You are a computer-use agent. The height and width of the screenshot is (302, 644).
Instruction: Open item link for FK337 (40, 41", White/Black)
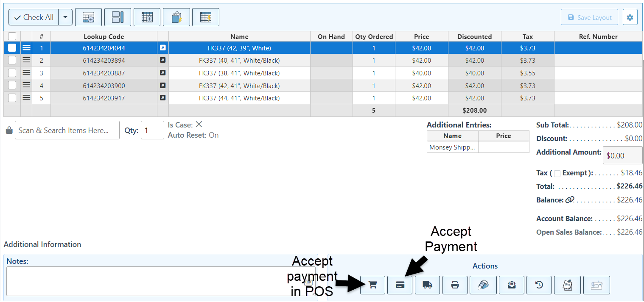(162, 60)
